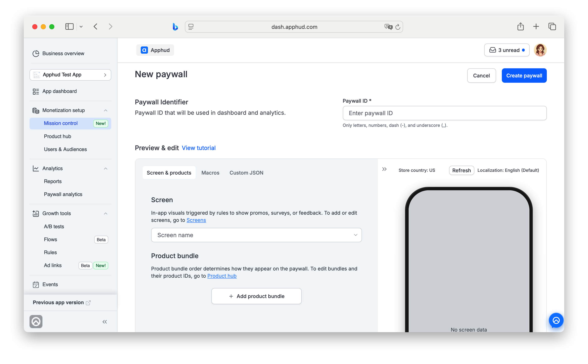The height and width of the screenshot is (364, 588).
Task: Click the Bing extension icon
Action: (175, 27)
